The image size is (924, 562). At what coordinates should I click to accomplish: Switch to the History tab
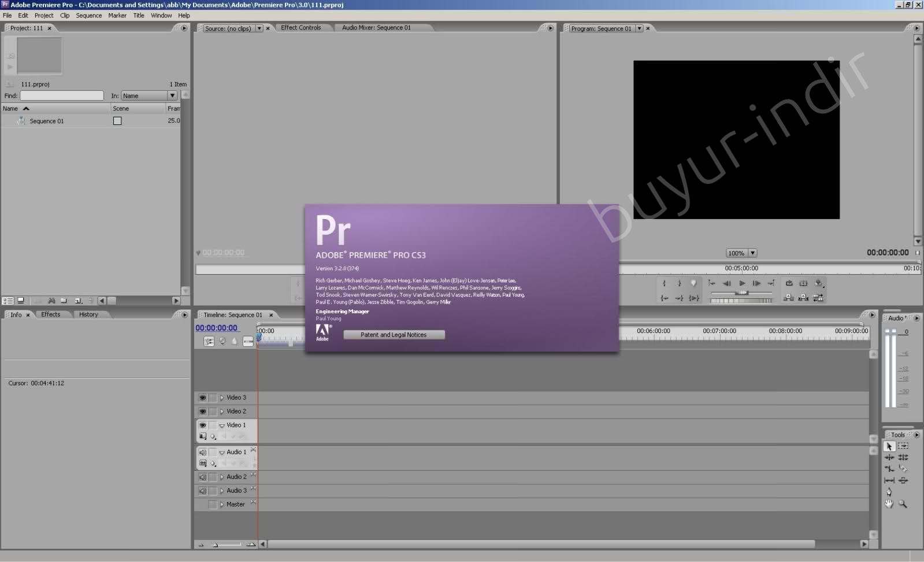88,315
